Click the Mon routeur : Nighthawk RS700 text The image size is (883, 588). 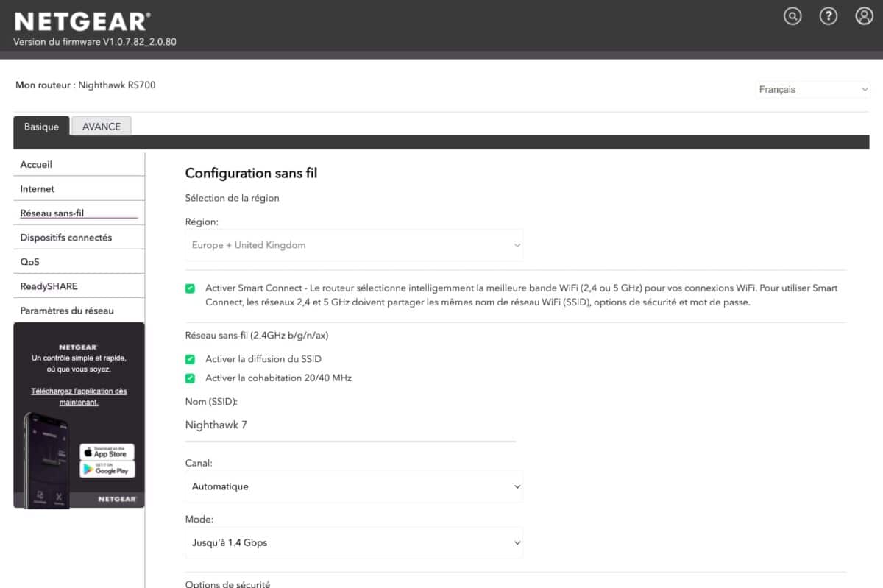coord(85,85)
